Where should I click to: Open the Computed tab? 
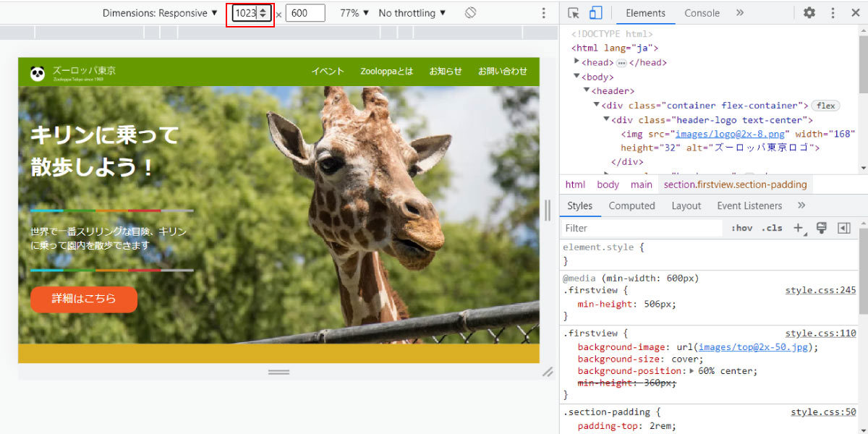click(x=631, y=205)
